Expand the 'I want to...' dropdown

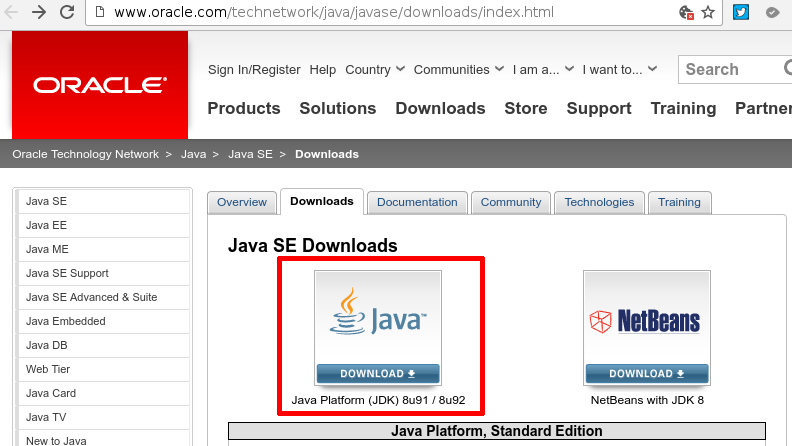pos(619,70)
